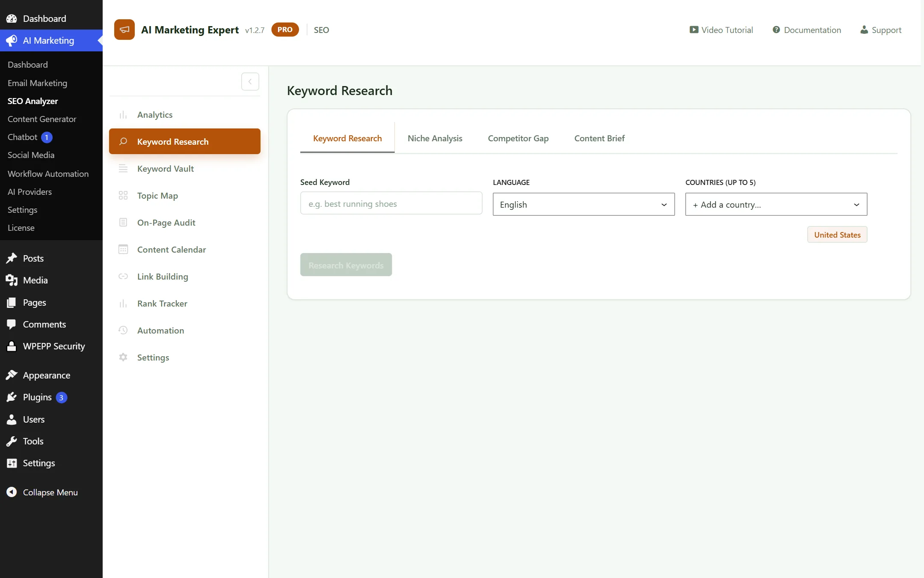
Task: Click the Support person icon
Action: pos(864,30)
